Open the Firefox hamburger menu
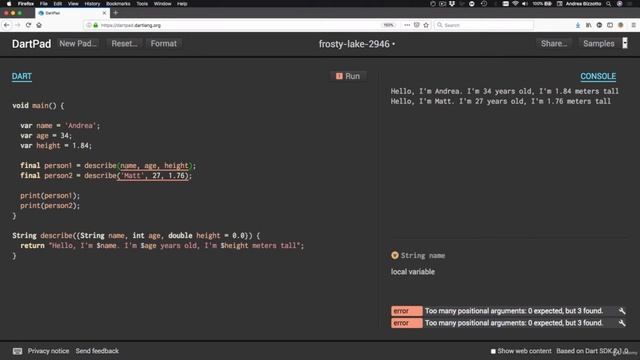The width and height of the screenshot is (640, 360). click(633, 25)
